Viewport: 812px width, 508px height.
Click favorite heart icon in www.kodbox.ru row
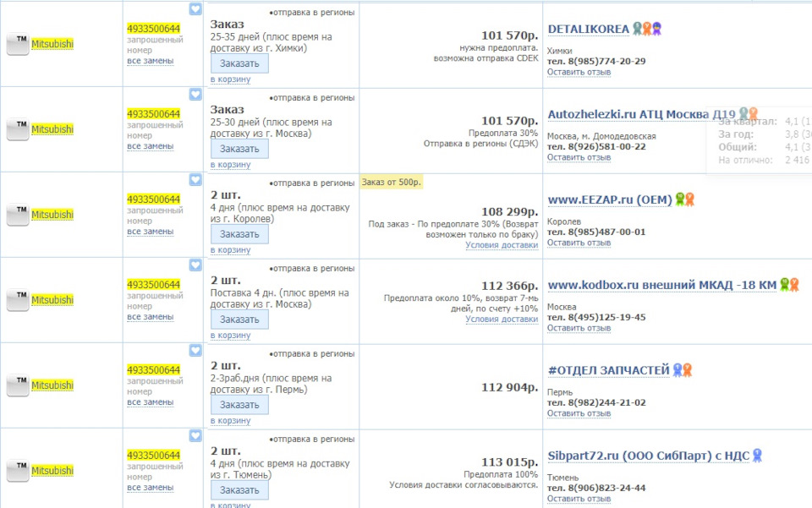[195, 265]
